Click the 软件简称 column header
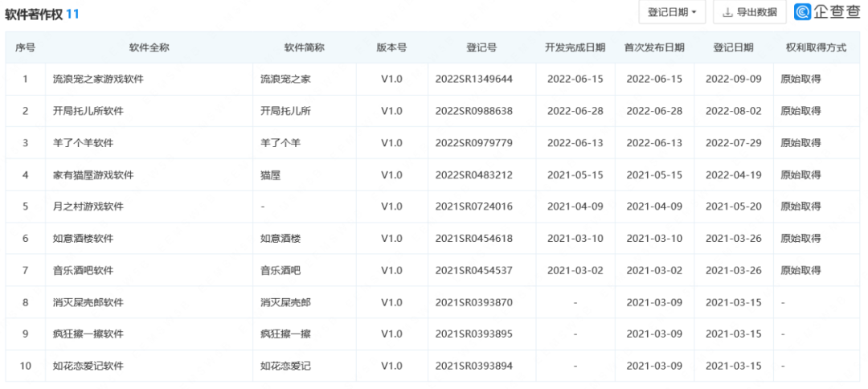 [304, 47]
